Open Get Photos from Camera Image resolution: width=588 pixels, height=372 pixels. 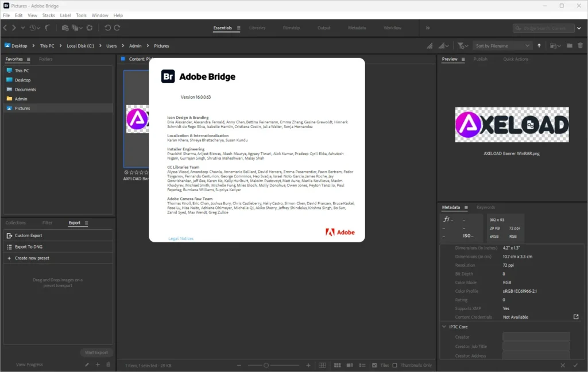(65, 27)
